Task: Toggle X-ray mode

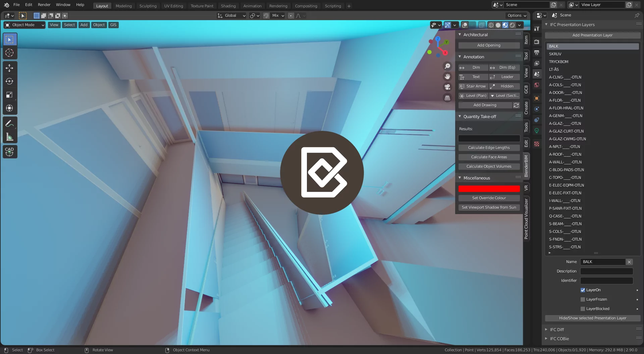Action: click(x=481, y=25)
